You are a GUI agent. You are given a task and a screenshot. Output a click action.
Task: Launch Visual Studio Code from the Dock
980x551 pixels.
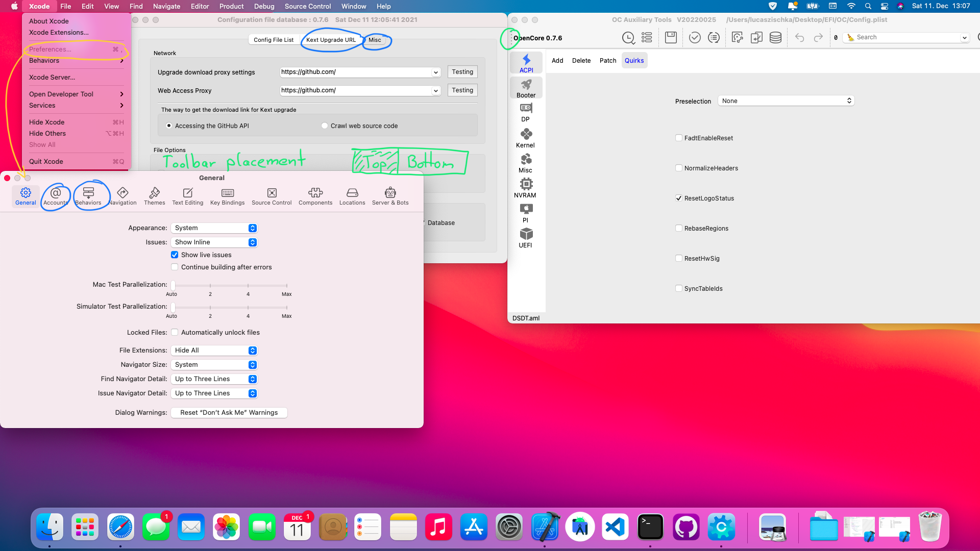coord(615,527)
